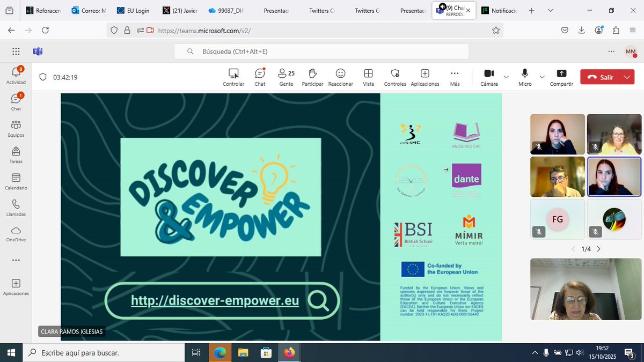Open OneDrive in the sidebar
644x362 pixels.
coord(16,234)
